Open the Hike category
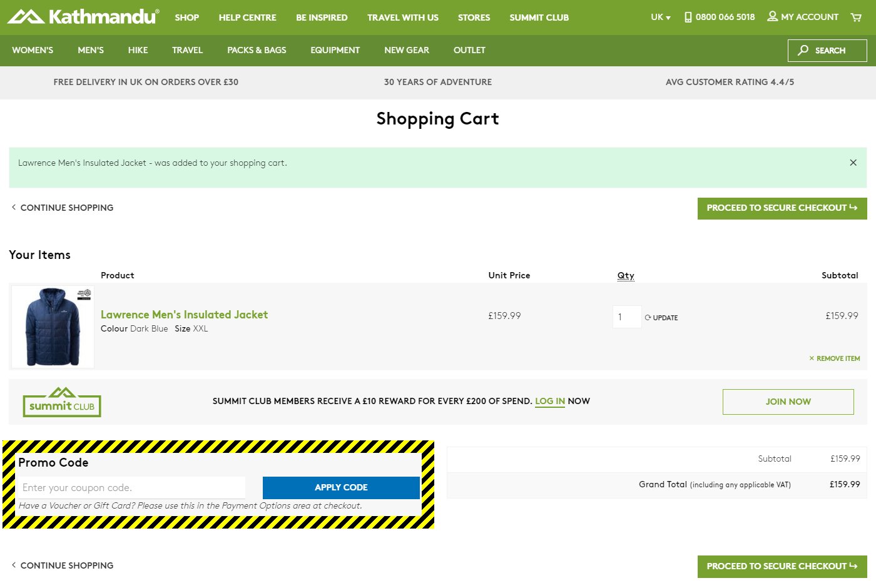This screenshot has height=588, width=876. click(x=138, y=50)
